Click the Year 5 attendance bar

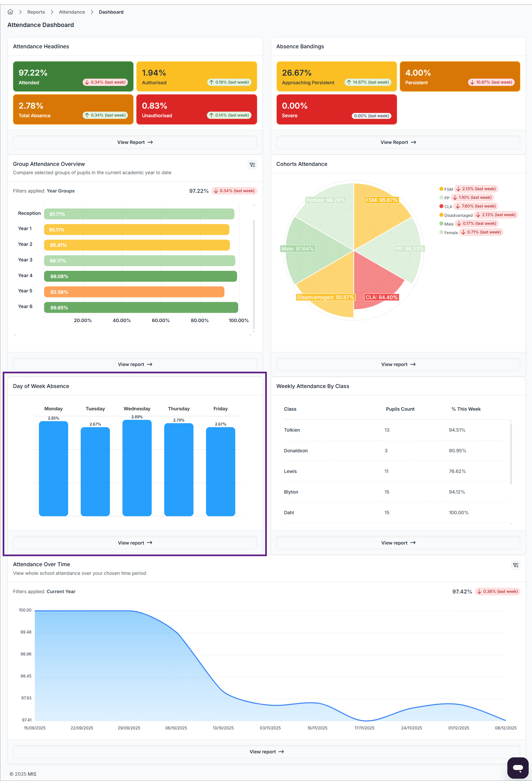point(134,292)
